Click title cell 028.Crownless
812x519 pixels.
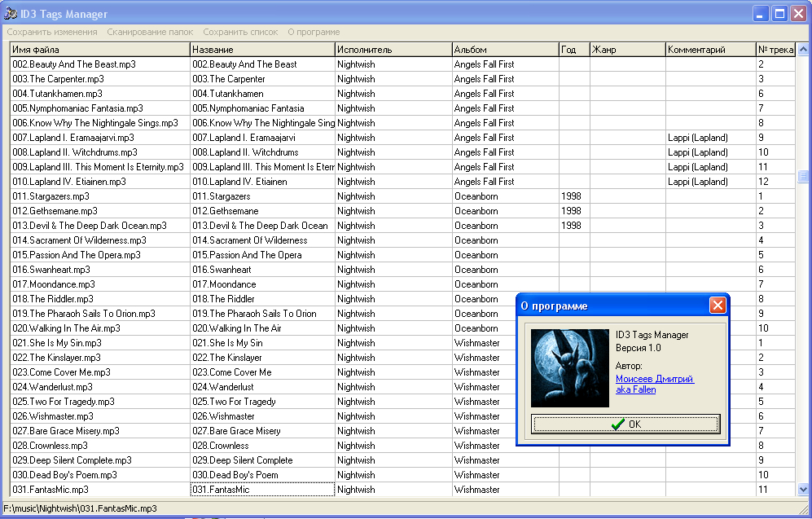coord(262,446)
